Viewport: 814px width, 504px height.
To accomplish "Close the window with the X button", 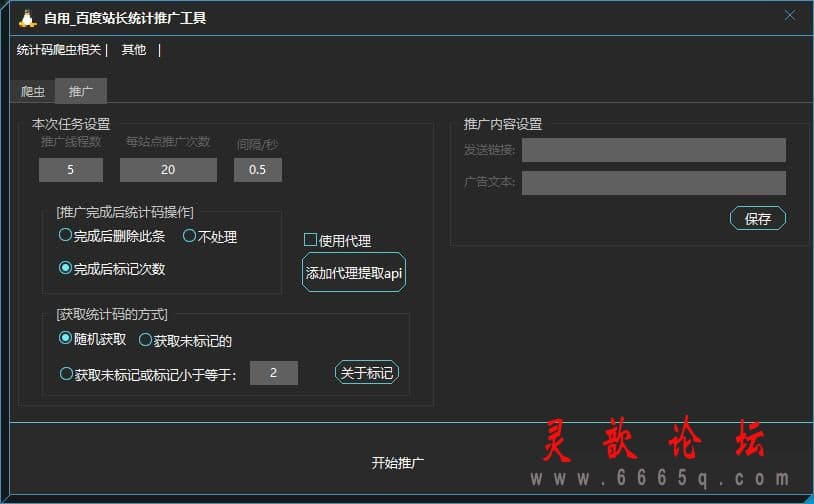I will (x=790, y=16).
